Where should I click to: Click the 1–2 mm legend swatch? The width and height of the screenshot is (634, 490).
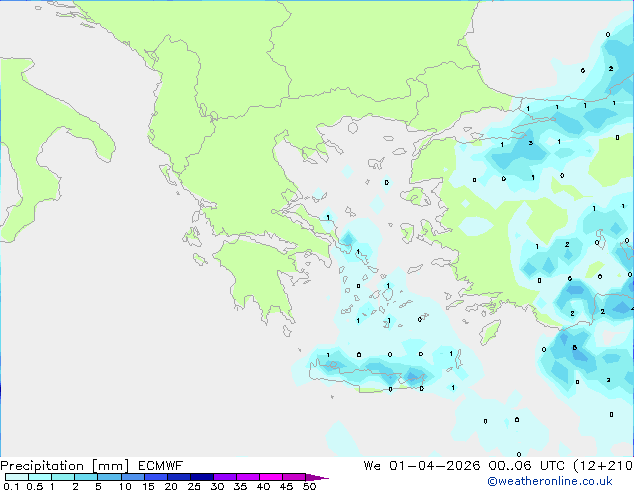(x=63, y=477)
